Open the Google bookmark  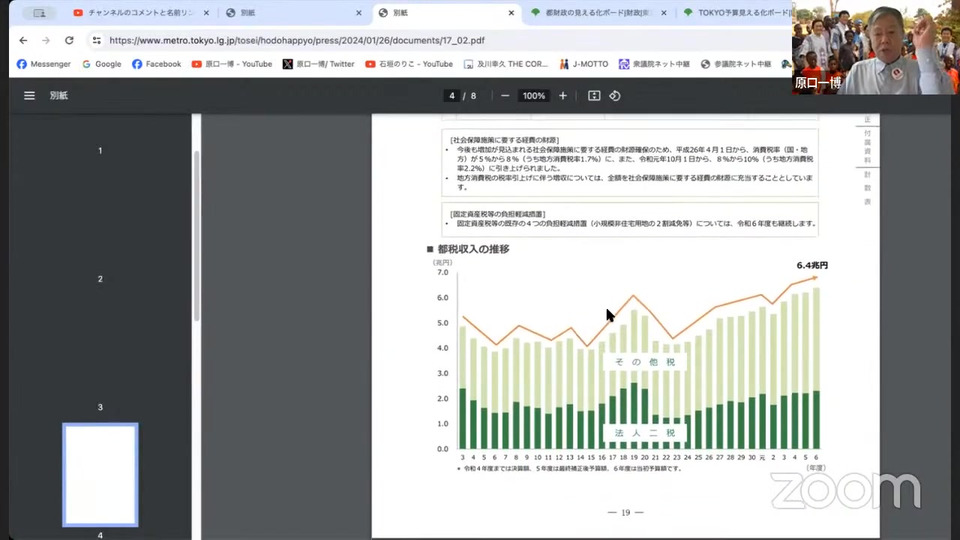102,64
